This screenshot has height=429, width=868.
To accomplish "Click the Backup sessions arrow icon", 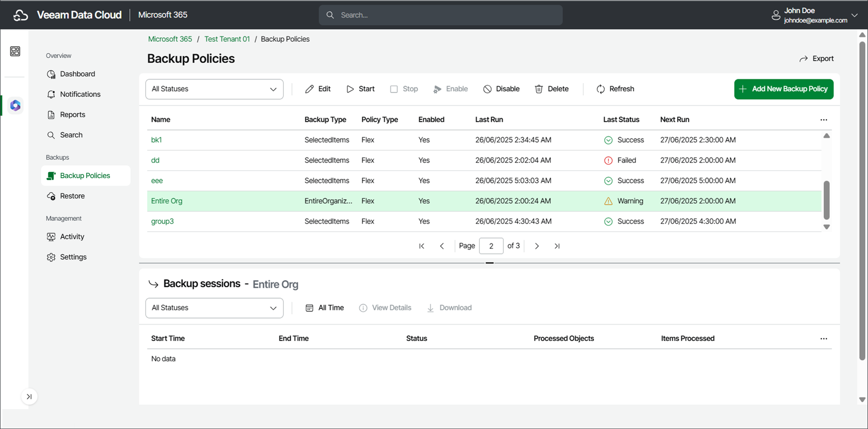I will 154,284.
